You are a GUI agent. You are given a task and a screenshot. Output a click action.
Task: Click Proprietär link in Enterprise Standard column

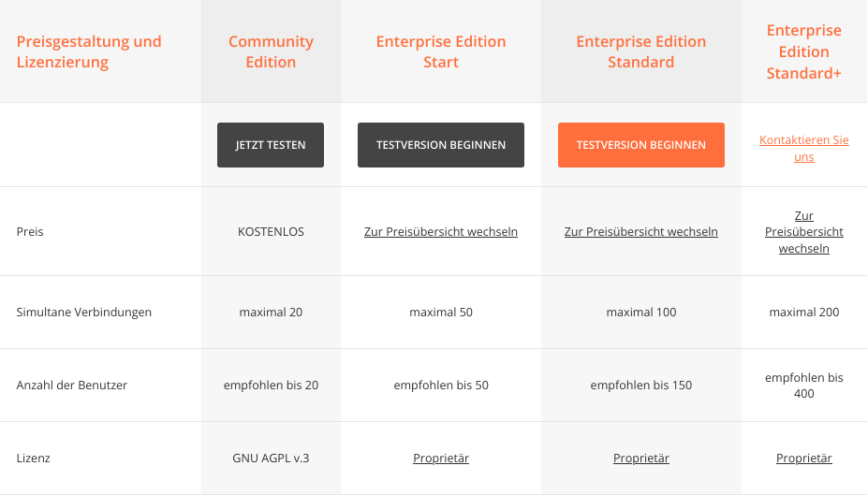[x=640, y=459]
